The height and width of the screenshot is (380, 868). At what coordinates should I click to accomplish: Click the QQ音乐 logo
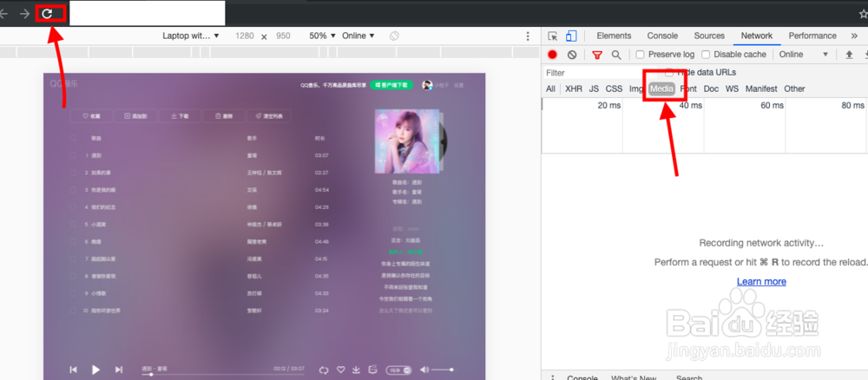(x=63, y=84)
